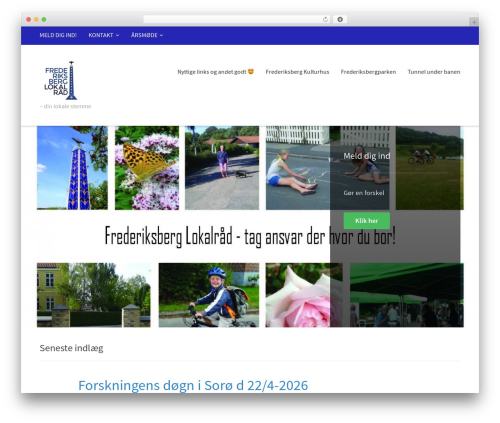Viewport: 500px width, 423px height.
Task: Click the Frederiksberg Lokalråd tower logo
Action: click(61, 80)
